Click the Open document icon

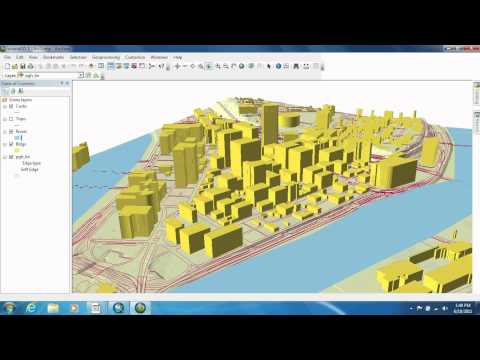[x=15, y=66]
